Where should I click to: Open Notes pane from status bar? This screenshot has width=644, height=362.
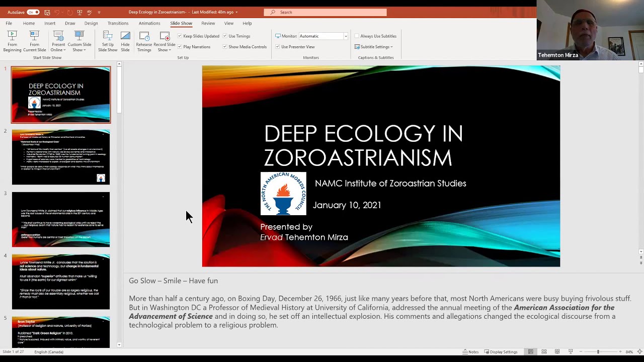[470, 352]
